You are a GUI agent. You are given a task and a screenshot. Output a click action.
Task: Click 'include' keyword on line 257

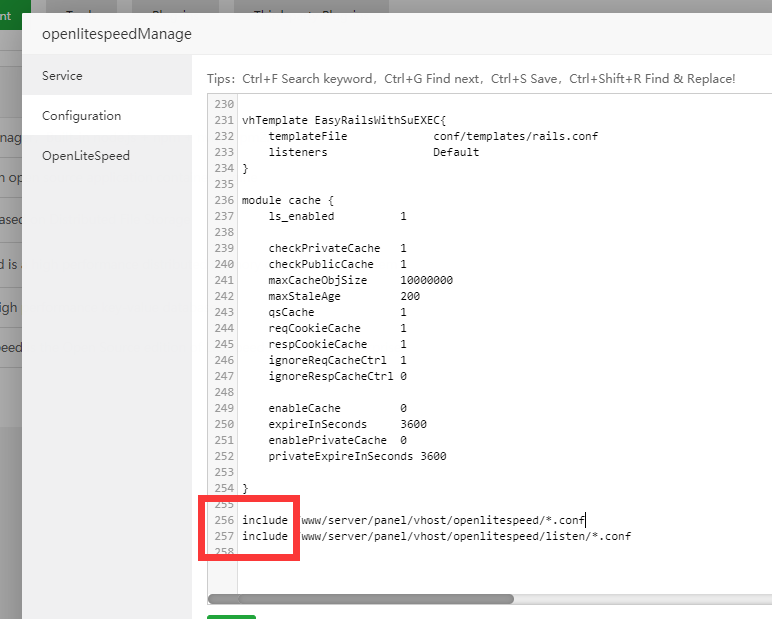click(265, 536)
